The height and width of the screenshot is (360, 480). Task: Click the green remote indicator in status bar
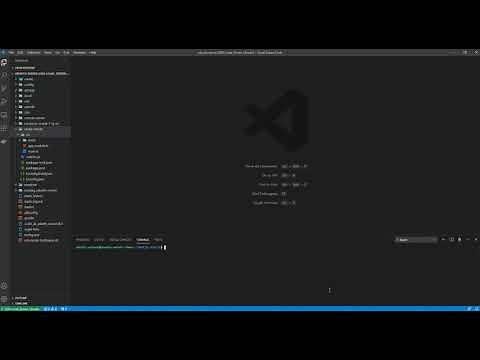click(21, 309)
